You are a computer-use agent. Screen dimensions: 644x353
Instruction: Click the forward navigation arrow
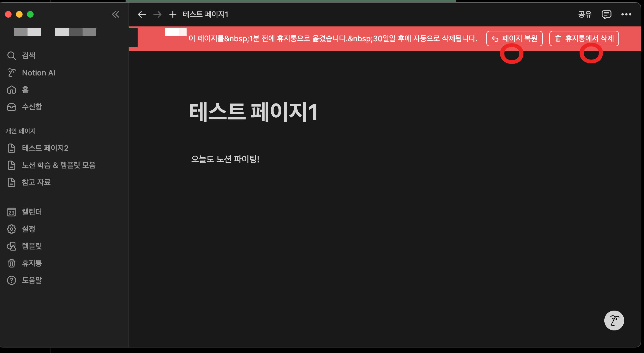point(157,14)
